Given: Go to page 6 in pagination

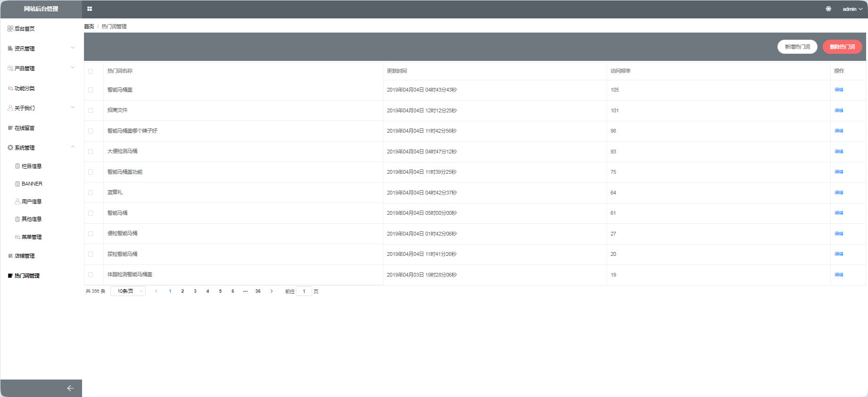Looking at the screenshot, I should click(x=233, y=291).
